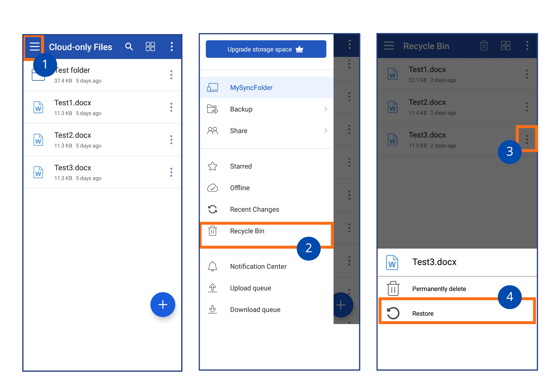The image size is (555, 392).
Task: Open the 5-days-old Test1.docx Word file icon
Action: pyautogui.click(x=38, y=107)
